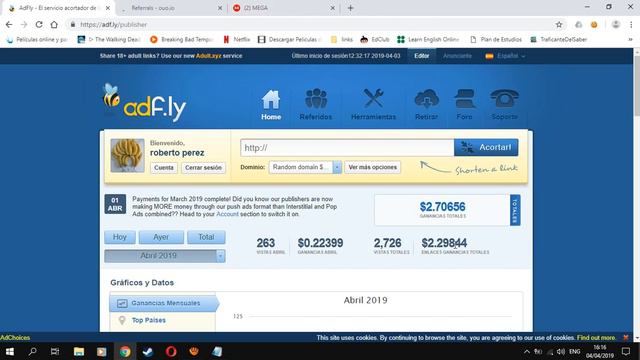This screenshot has width=640, height=360.
Task: Click AdChoices link
Action: point(15,338)
